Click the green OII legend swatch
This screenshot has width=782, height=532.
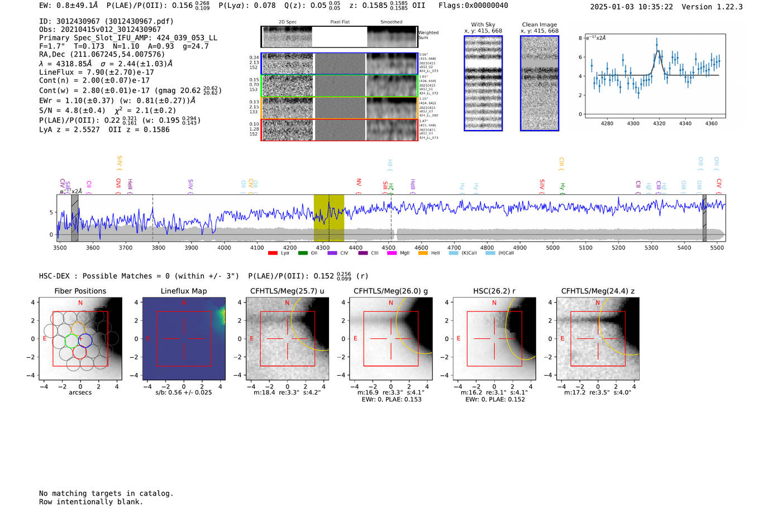point(303,253)
